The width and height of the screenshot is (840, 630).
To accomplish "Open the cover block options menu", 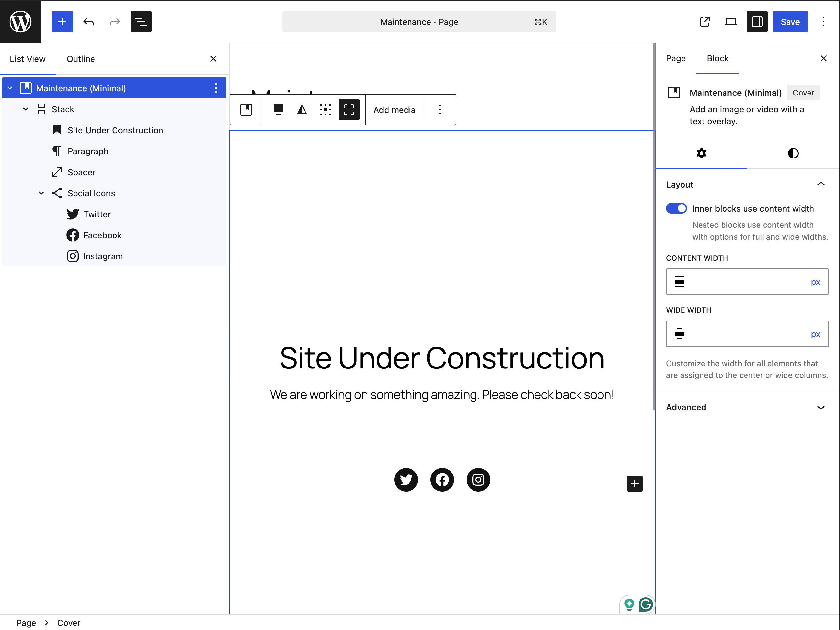I will 439,109.
